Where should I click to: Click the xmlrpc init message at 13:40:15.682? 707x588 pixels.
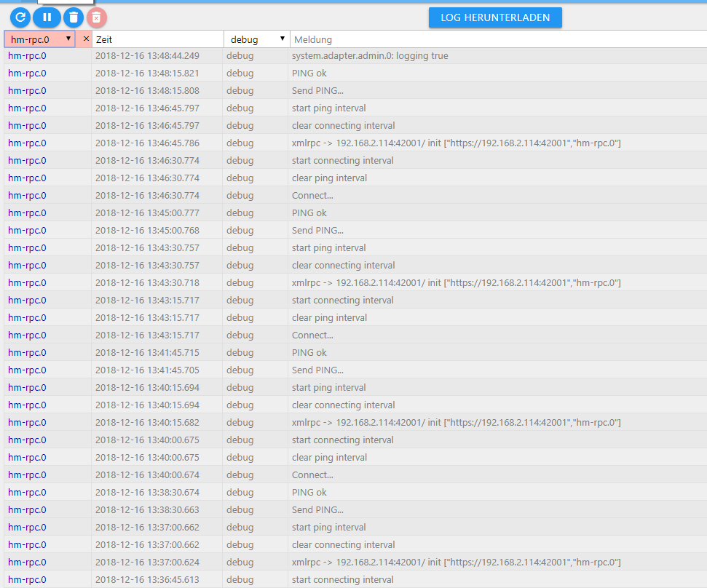(457, 422)
